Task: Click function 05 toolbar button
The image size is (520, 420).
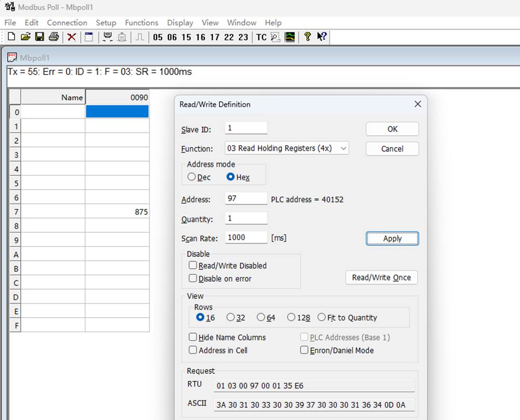Action: (158, 37)
